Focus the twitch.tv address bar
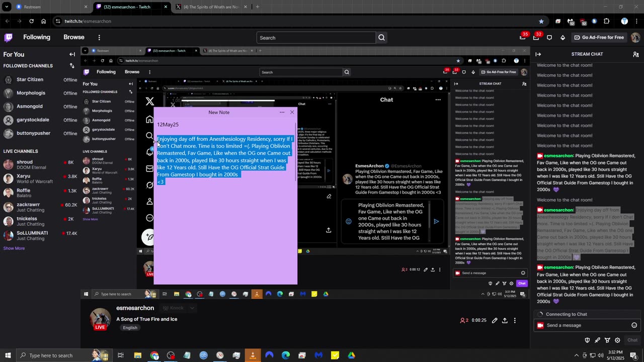 pos(297,21)
